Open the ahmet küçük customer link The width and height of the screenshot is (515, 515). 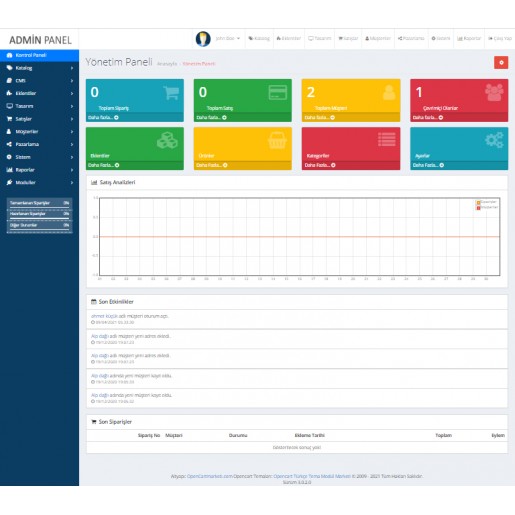coord(104,316)
